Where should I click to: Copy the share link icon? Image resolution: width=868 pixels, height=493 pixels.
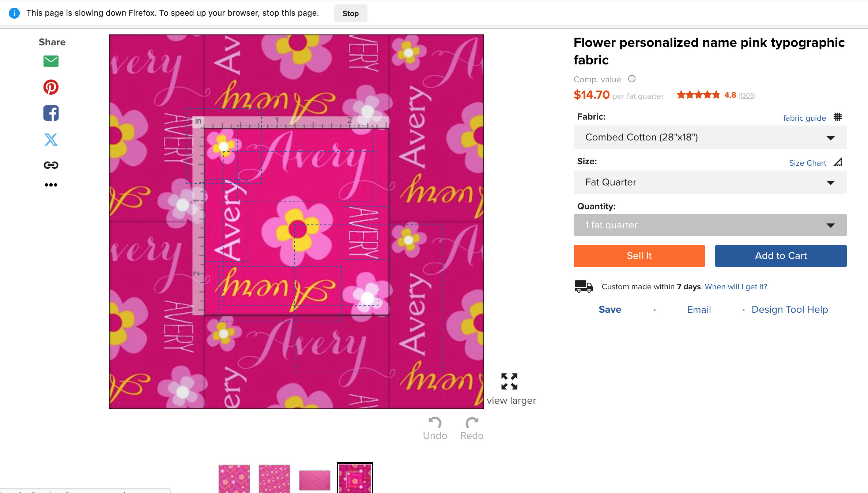(x=51, y=165)
